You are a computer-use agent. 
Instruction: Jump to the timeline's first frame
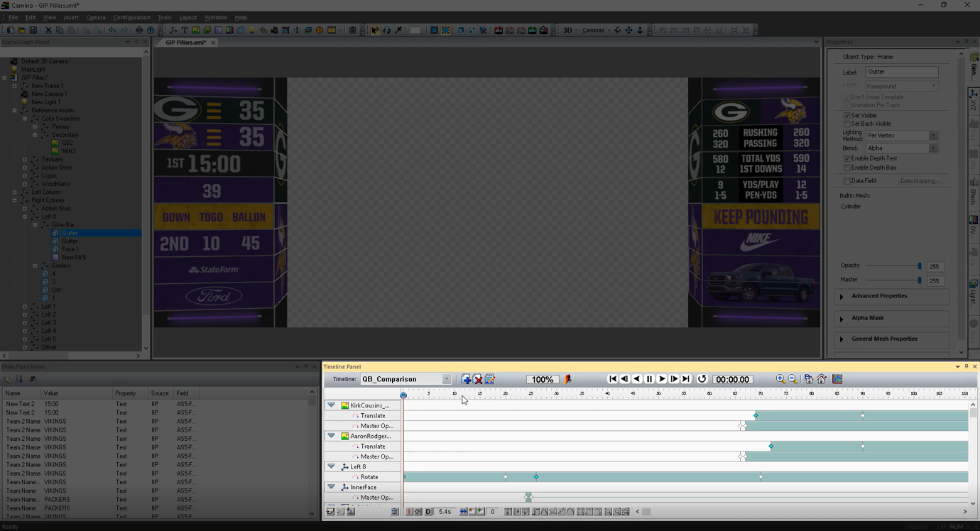point(613,379)
